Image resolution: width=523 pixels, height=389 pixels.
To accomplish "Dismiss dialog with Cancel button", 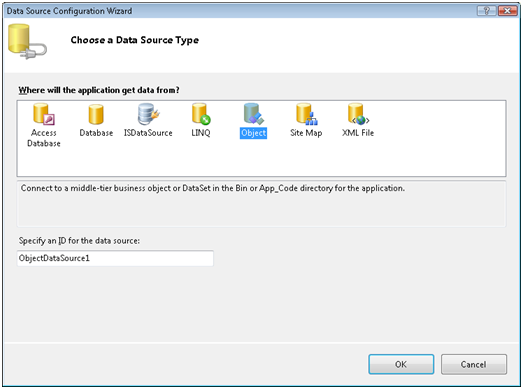I will click(474, 364).
